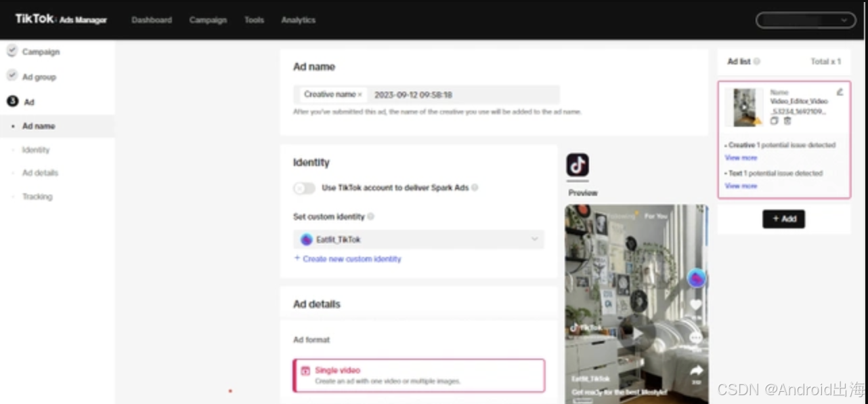Click the Total x 1 label
Screen dimensions: 868x404
click(x=825, y=62)
